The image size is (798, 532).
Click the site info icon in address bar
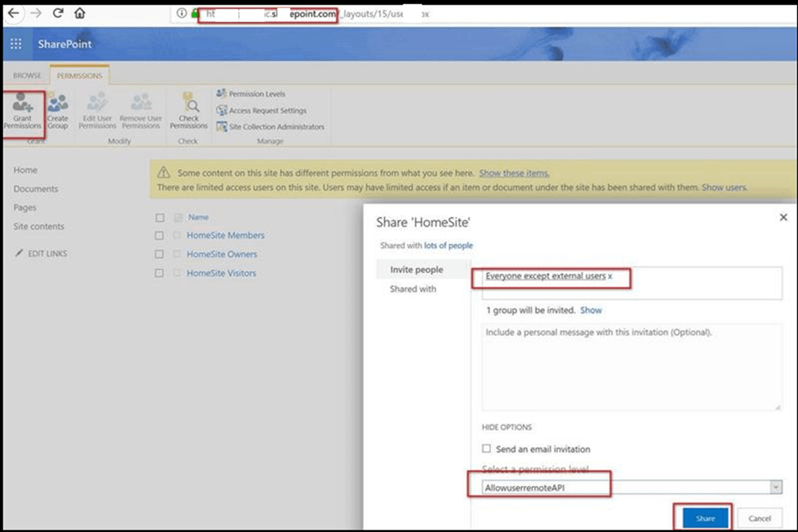coord(182,13)
